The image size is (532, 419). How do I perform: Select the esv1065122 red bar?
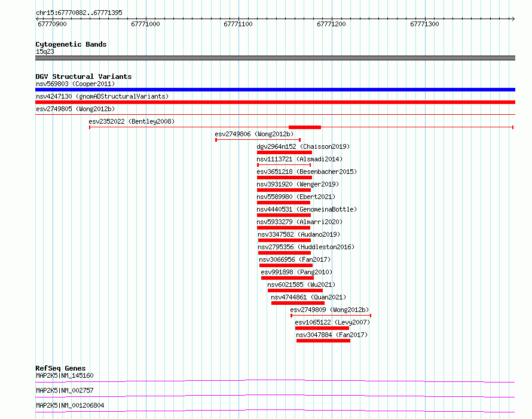coord(322,328)
